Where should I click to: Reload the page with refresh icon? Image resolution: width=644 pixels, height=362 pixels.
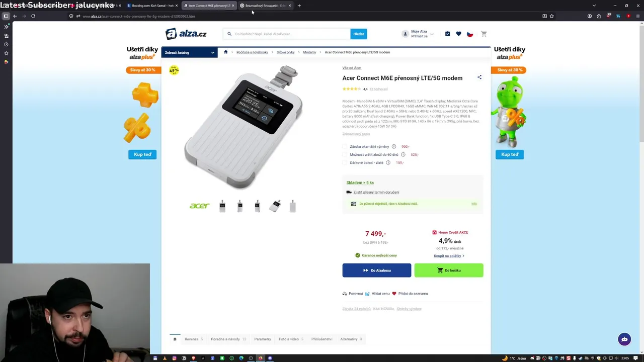[x=33, y=16]
